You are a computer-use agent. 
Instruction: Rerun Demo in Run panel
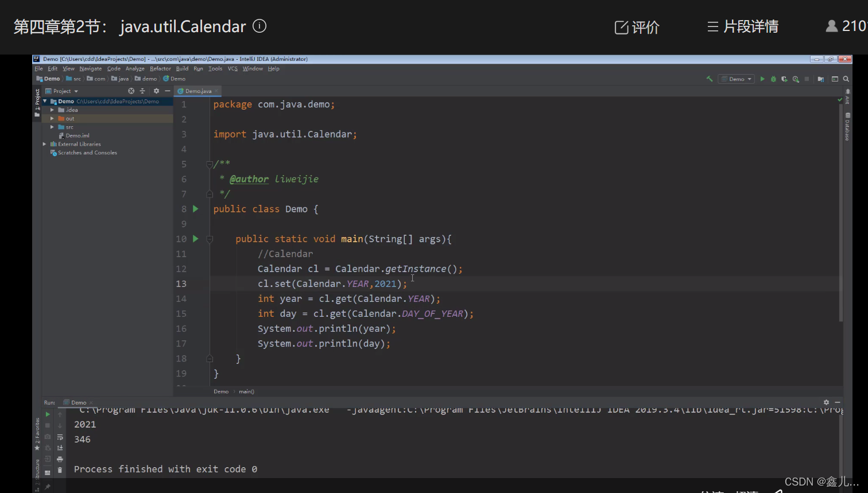48,414
